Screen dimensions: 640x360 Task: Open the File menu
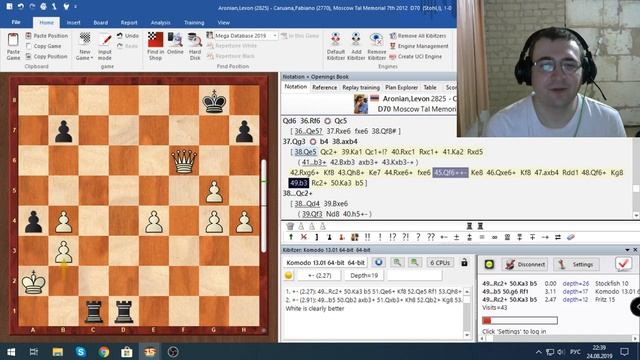tap(16, 22)
